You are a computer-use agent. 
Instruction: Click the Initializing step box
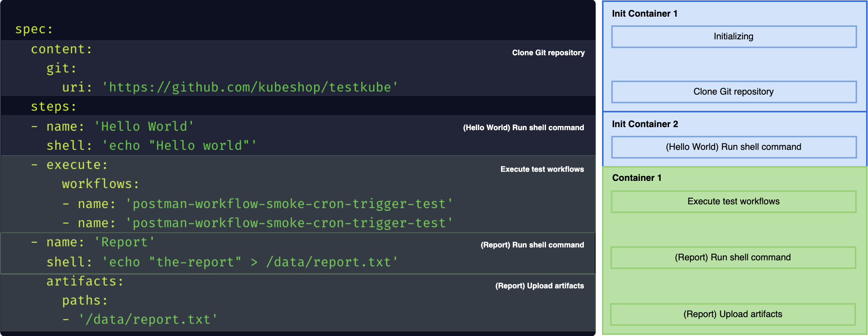734,37
